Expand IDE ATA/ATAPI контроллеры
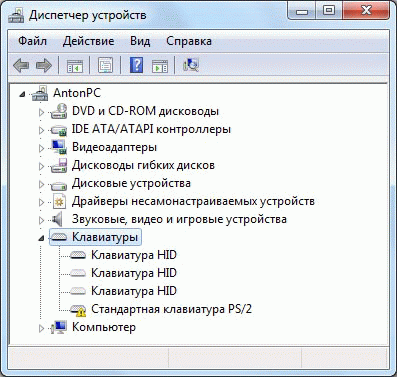This screenshot has height=377, width=397. pyautogui.click(x=41, y=130)
